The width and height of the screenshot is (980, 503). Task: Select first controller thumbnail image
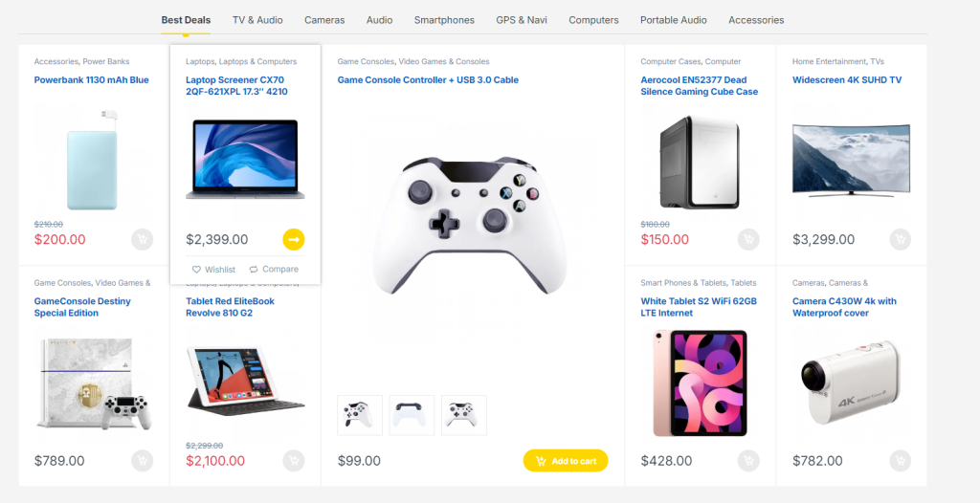pyautogui.click(x=360, y=415)
